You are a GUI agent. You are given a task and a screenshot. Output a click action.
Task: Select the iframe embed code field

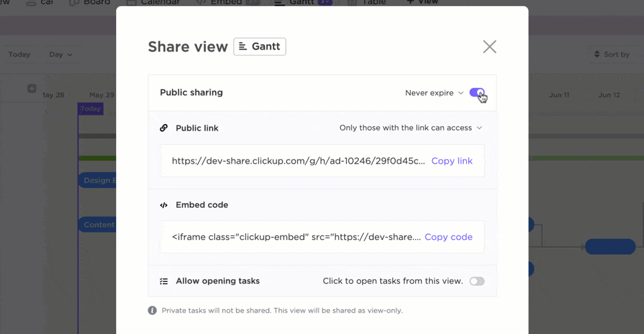tap(296, 237)
